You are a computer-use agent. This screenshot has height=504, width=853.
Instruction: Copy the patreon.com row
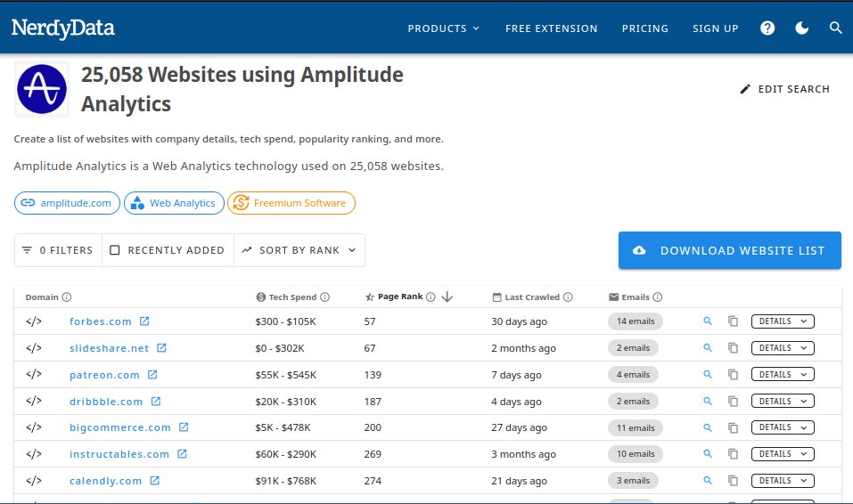coord(734,375)
